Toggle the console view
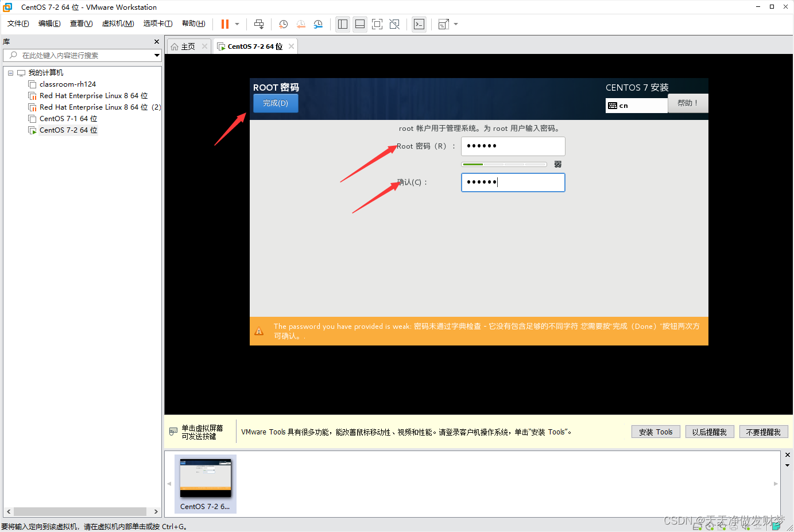Screen dimensions: 794x532 [x=419, y=24]
